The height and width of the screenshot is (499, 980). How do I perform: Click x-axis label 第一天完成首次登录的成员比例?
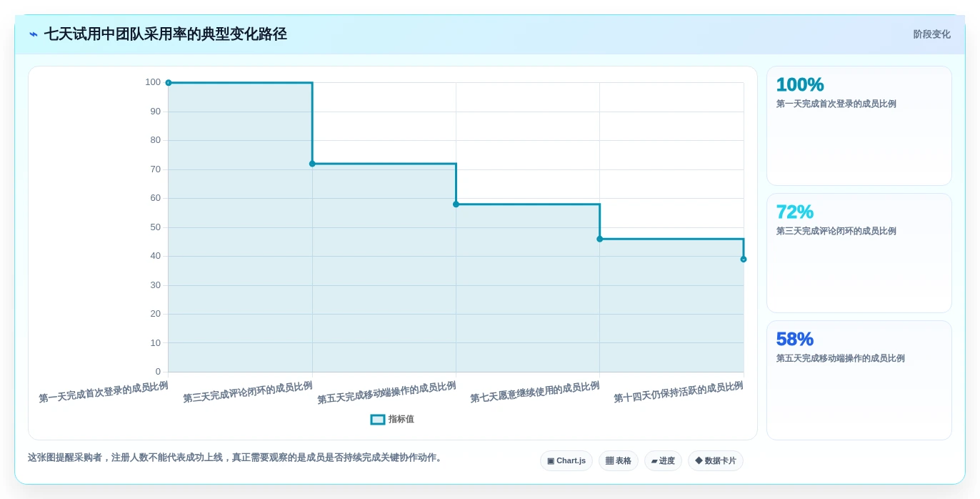104,392
